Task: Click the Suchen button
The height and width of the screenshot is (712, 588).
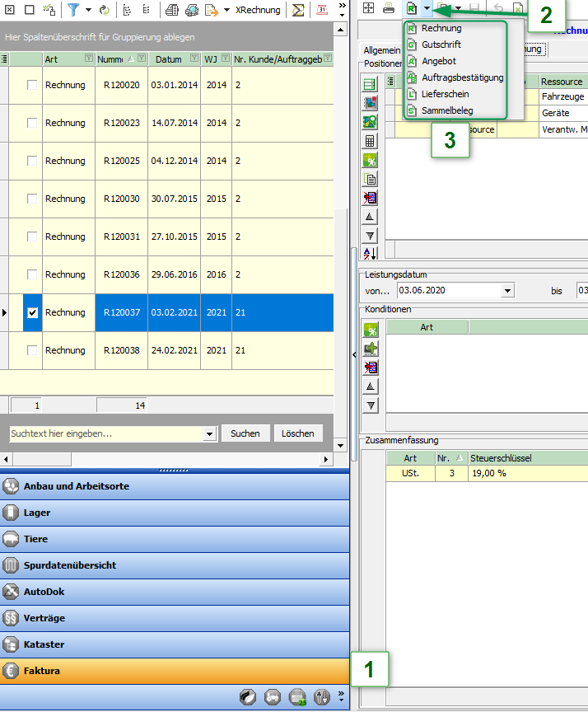Action: tap(245, 433)
